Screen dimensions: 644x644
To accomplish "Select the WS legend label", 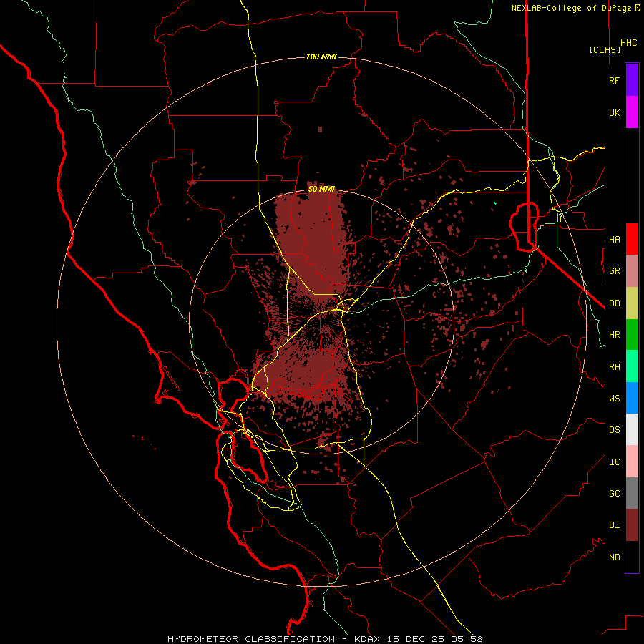I will (x=614, y=399).
